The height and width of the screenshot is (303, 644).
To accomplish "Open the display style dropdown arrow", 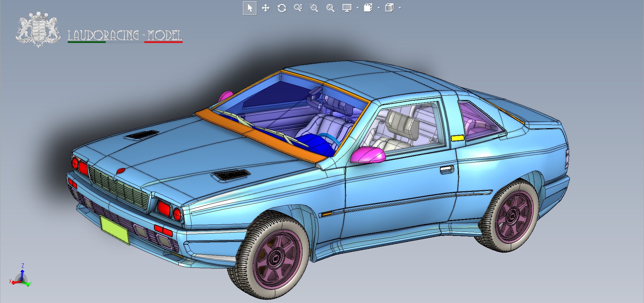I will (x=400, y=8).
